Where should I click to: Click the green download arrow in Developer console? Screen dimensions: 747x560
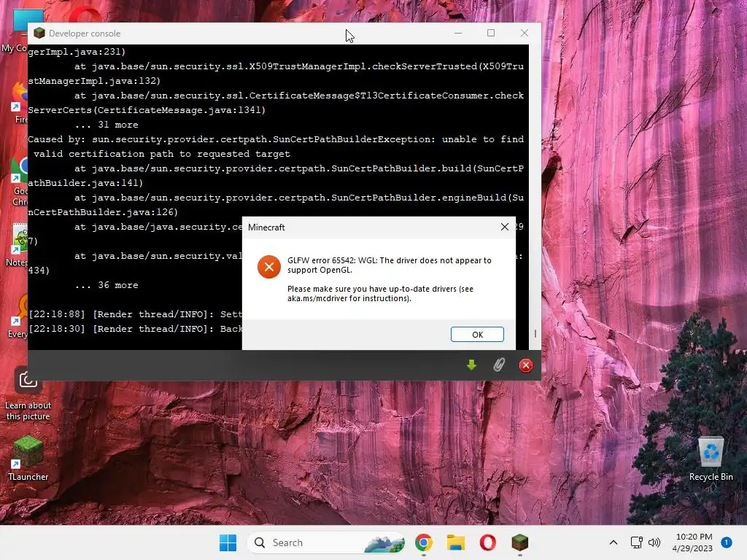(x=471, y=365)
